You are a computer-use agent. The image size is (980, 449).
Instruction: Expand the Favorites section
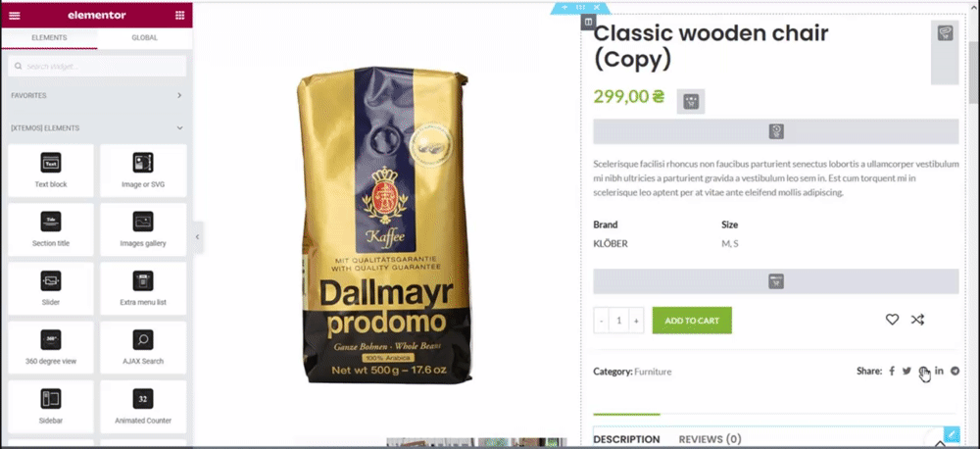coord(97,96)
